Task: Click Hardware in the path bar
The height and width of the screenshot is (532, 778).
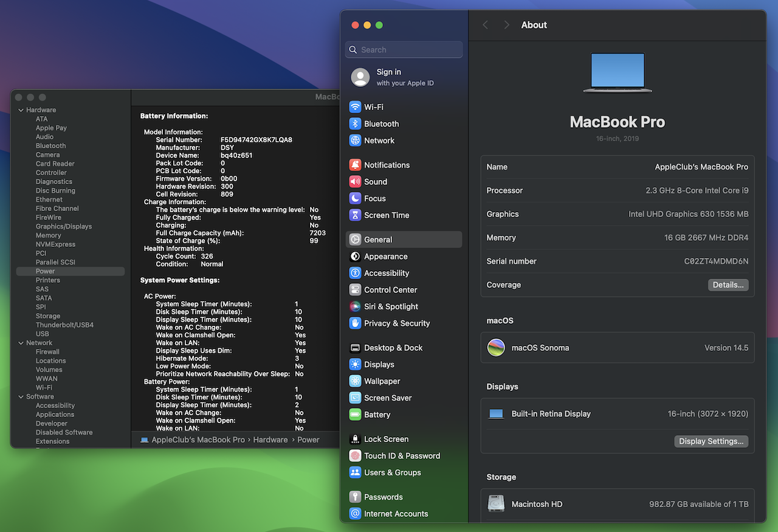Action: pyautogui.click(x=270, y=440)
